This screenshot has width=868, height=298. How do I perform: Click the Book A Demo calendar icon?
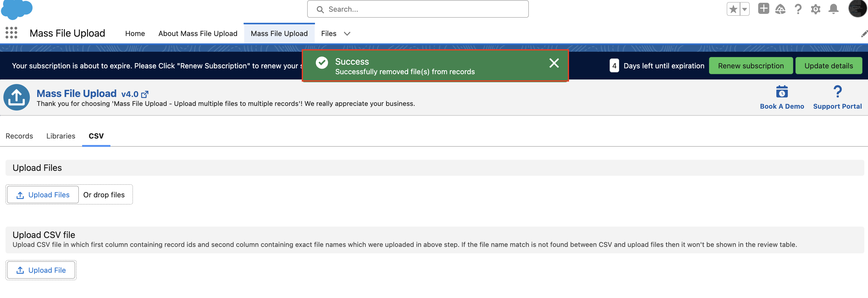pyautogui.click(x=782, y=92)
